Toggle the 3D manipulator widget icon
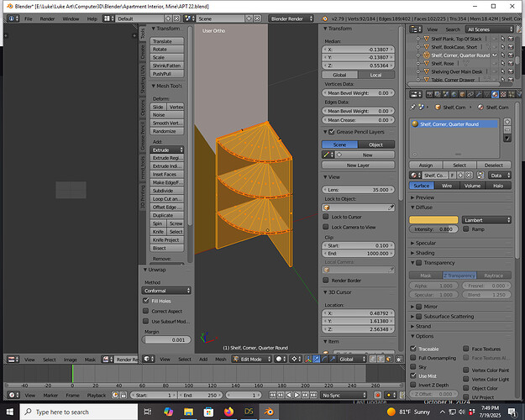Screen dimensions: 525x420 coord(308,359)
